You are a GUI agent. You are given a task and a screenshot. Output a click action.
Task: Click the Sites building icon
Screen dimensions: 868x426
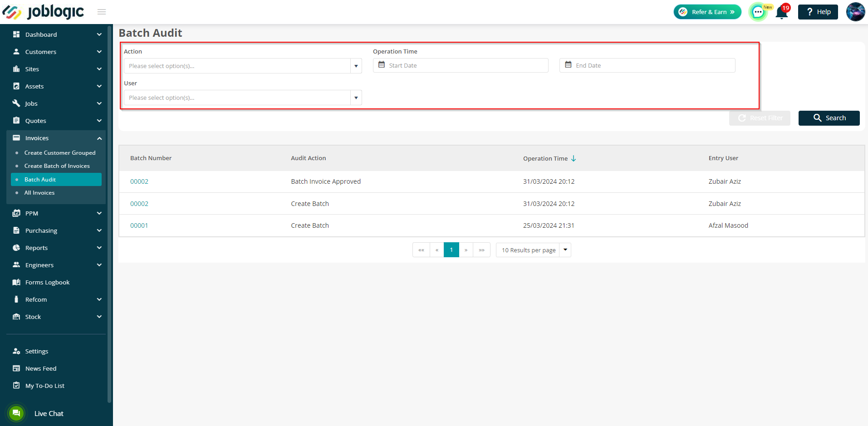[x=16, y=69]
